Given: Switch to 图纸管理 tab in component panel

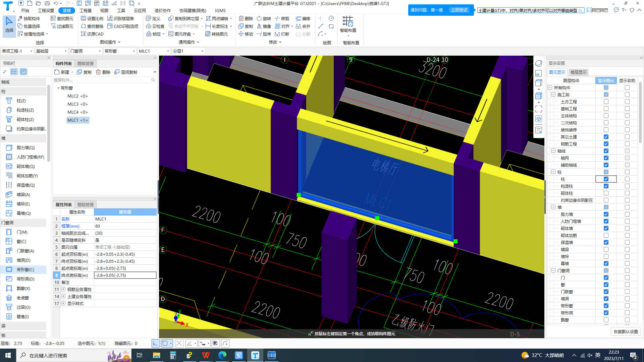Looking at the screenshot, I should pyautogui.click(x=86, y=63).
